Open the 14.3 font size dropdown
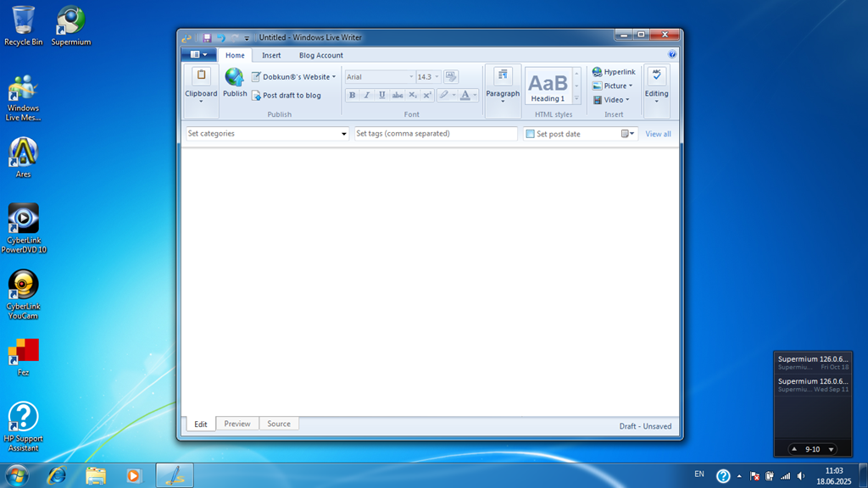The image size is (868, 488). pyautogui.click(x=437, y=77)
